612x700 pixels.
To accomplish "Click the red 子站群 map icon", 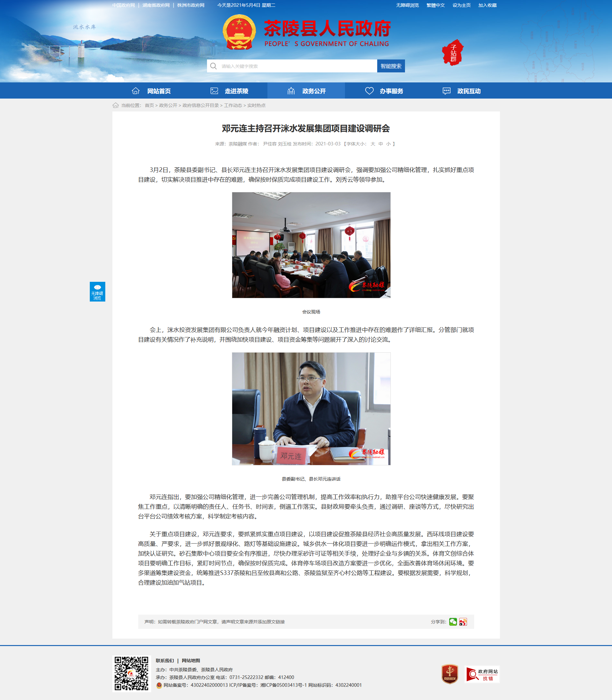I will click(453, 53).
